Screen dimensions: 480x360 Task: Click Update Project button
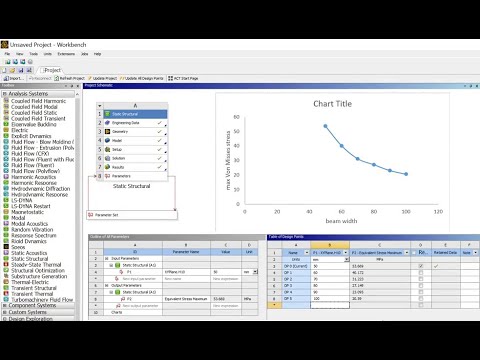[102, 78]
